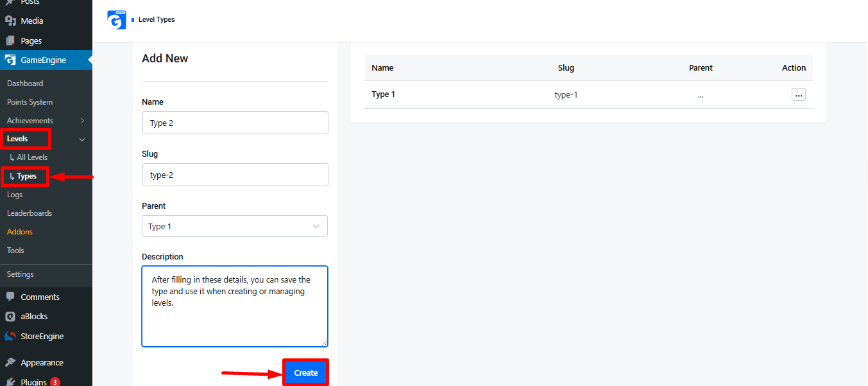Click the type-1 slug cell
868x386 pixels.
566,95
